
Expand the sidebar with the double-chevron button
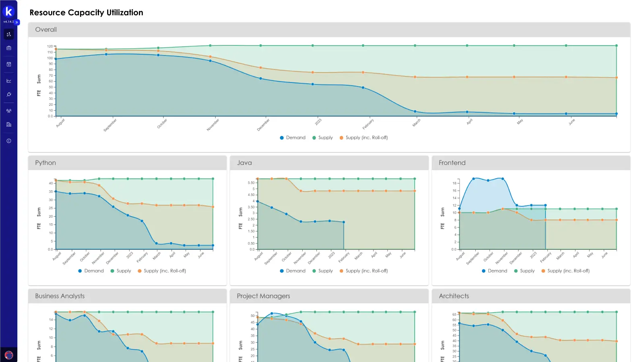[17, 22]
